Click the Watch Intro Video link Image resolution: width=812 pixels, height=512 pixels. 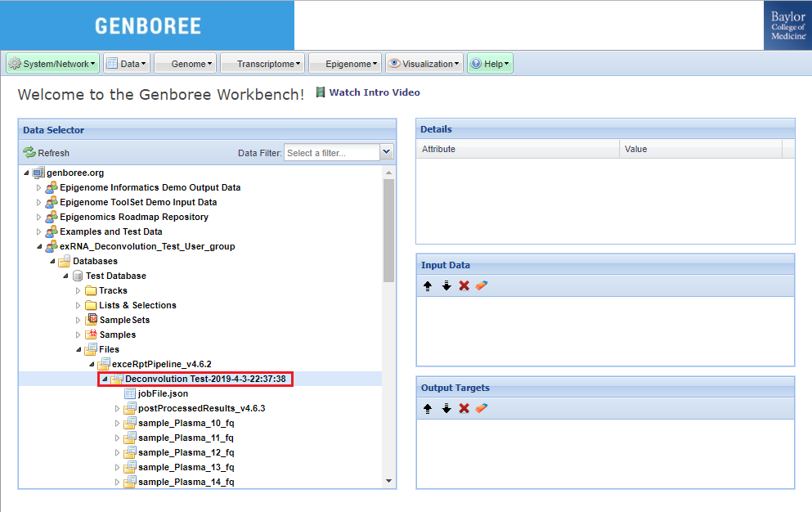(x=374, y=93)
